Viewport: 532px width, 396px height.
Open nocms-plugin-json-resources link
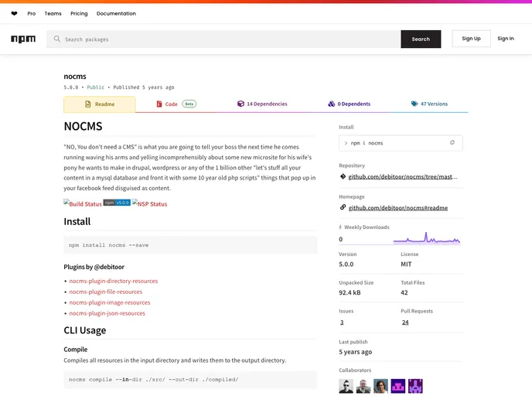coord(107,313)
